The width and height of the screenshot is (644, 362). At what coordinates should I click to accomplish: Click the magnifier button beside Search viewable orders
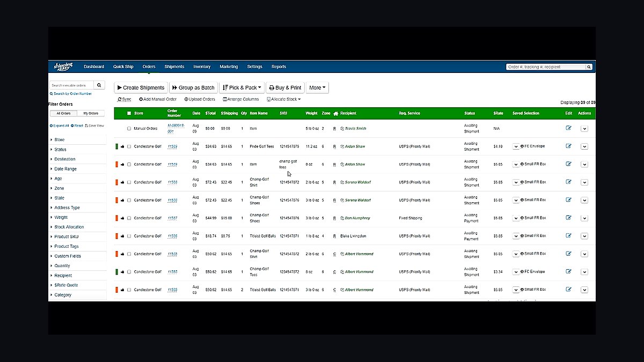pos(100,85)
